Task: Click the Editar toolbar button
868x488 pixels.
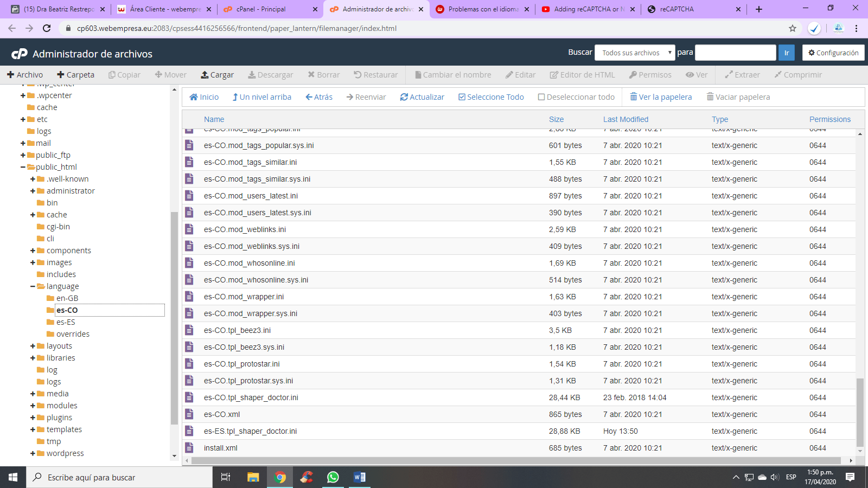Action: click(x=521, y=75)
